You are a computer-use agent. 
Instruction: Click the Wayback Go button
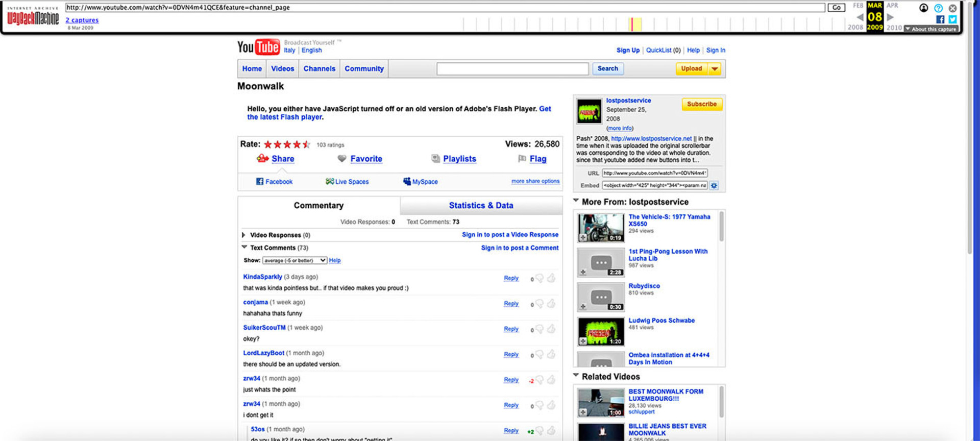click(836, 8)
